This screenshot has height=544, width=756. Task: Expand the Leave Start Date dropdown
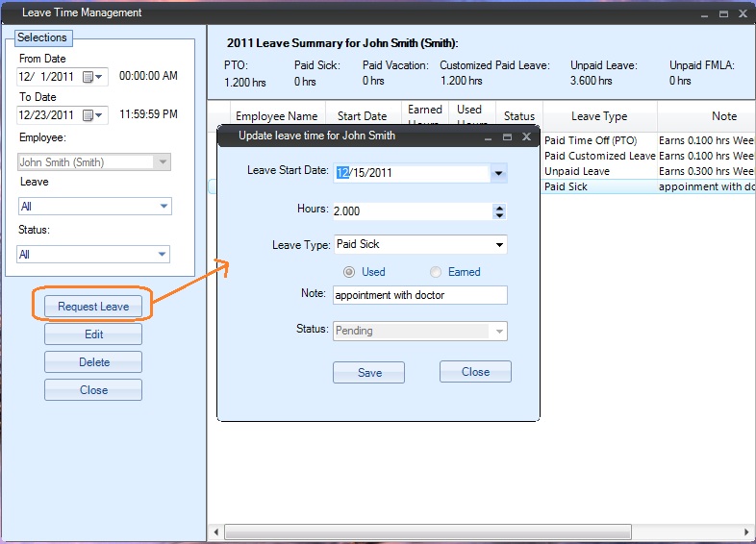pos(498,174)
